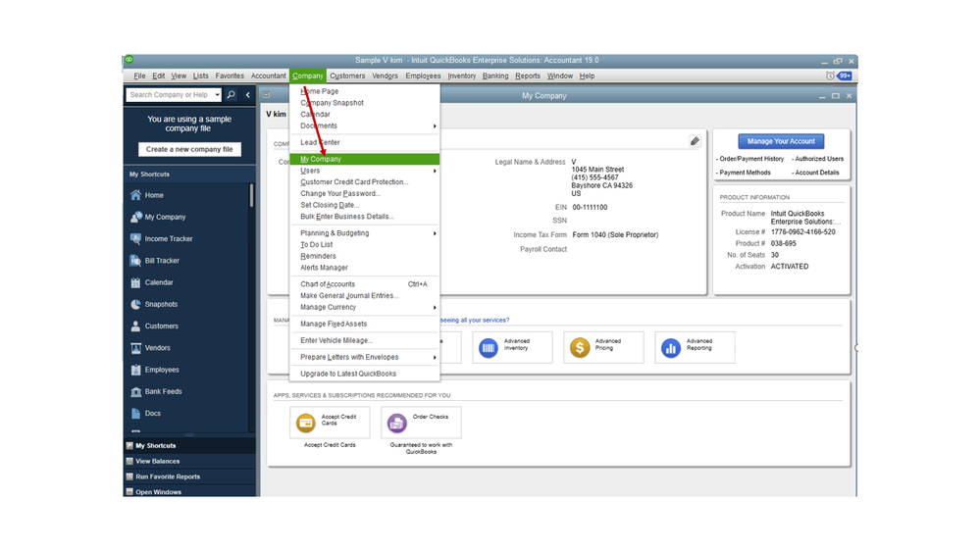Open the search scope dropdown arrow
Image resolution: width=980 pixels, height=551 pixels.
tap(217, 95)
